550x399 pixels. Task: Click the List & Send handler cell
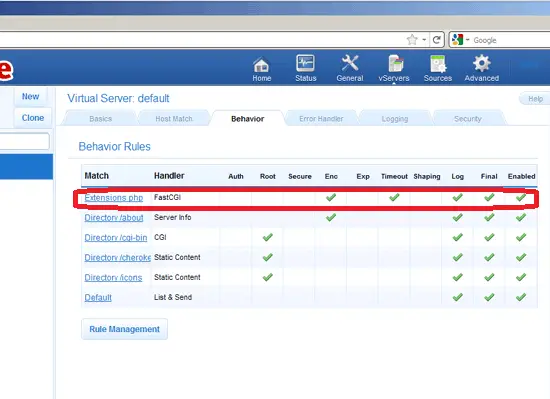(x=173, y=297)
